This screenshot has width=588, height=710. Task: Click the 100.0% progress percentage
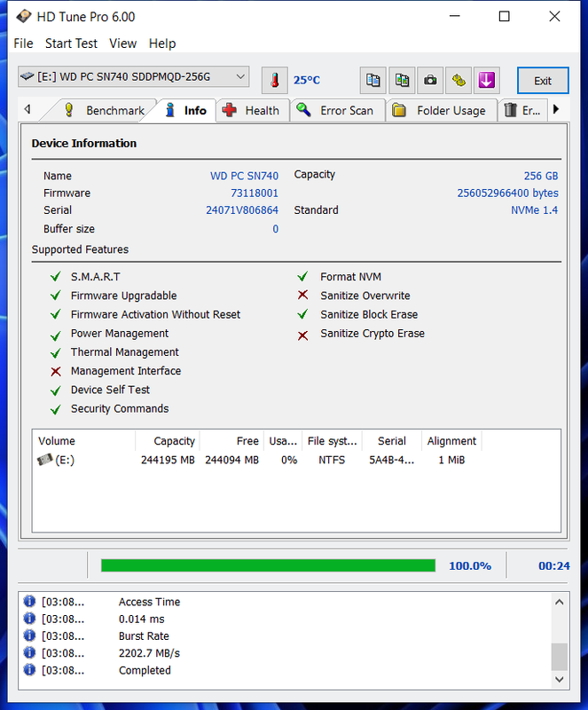(x=470, y=565)
